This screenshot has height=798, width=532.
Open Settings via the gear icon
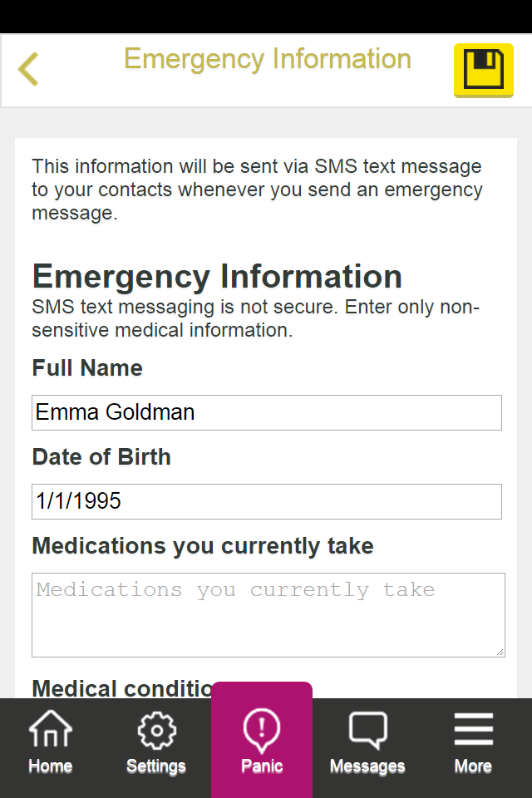156,731
